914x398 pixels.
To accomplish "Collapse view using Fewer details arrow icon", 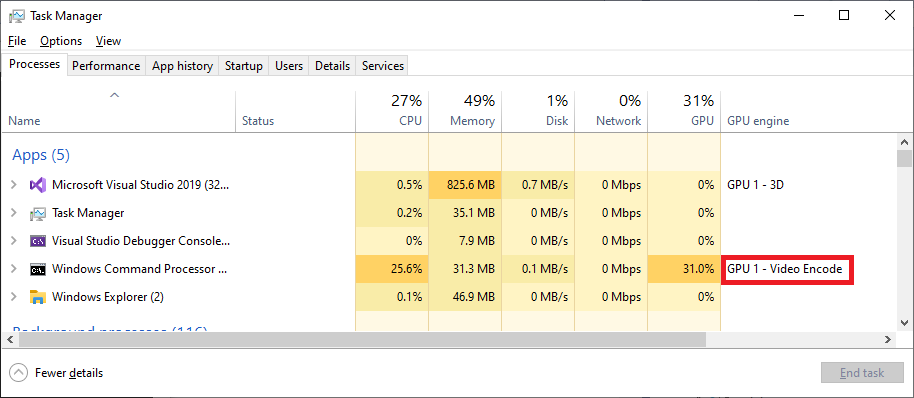I will click(x=19, y=372).
